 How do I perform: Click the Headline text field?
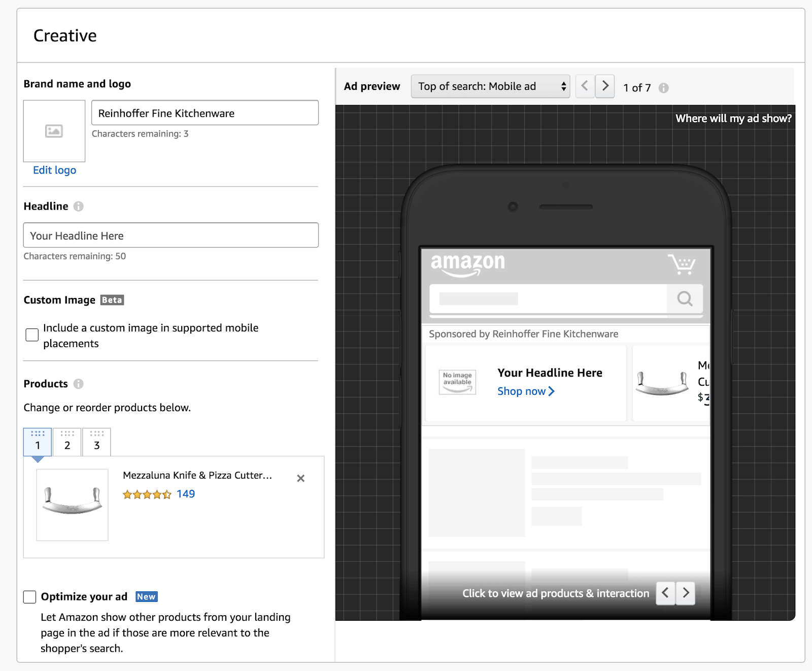pos(171,236)
